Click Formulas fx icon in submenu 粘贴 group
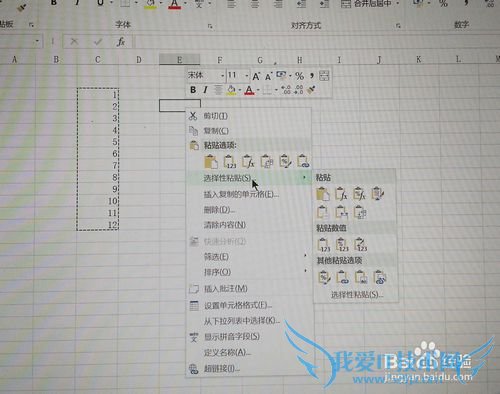The image size is (500, 394). tap(341, 194)
